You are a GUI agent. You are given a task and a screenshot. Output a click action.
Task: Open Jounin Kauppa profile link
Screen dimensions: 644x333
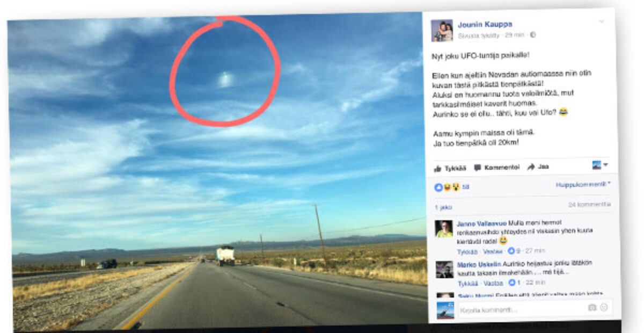point(485,25)
